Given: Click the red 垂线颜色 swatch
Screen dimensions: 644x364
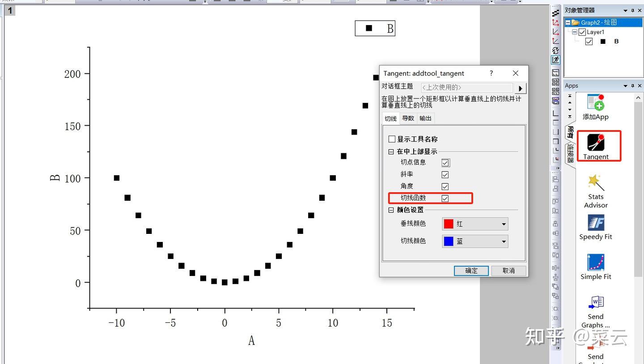Looking at the screenshot, I should click(449, 224).
